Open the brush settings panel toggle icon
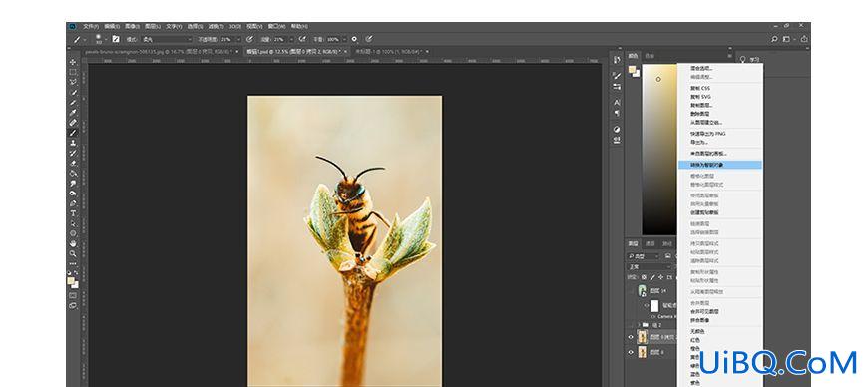 pyautogui.click(x=116, y=39)
